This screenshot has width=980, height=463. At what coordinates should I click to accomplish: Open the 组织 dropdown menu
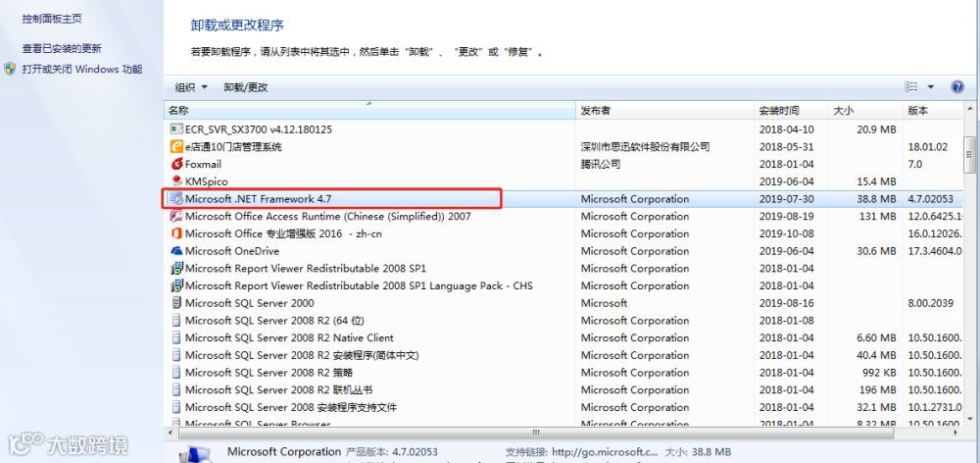pyautogui.click(x=191, y=87)
